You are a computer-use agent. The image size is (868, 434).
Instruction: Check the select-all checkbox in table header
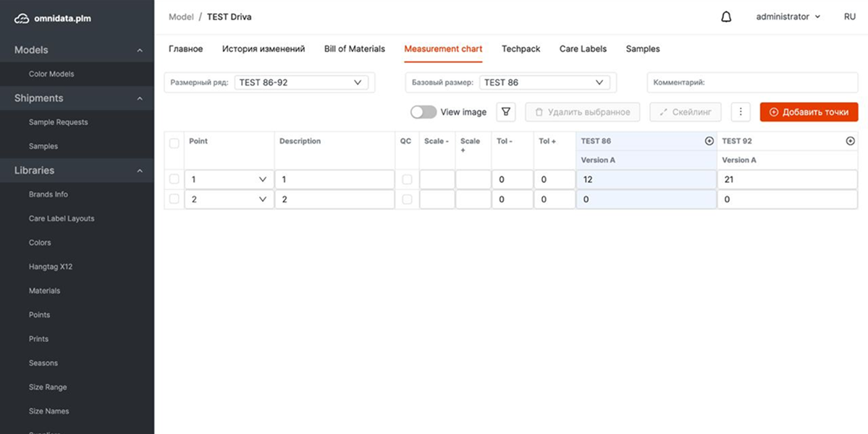click(x=174, y=143)
